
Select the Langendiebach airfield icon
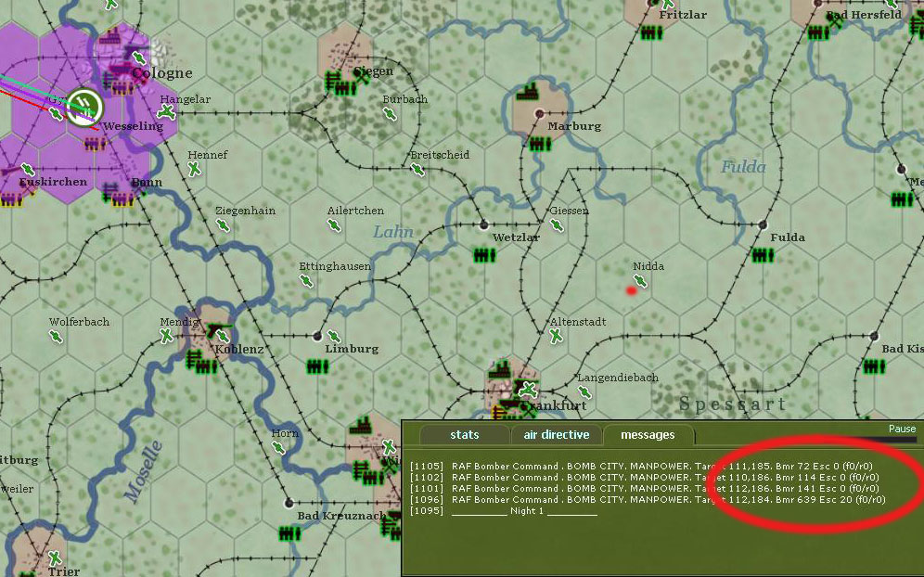point(584,392)
